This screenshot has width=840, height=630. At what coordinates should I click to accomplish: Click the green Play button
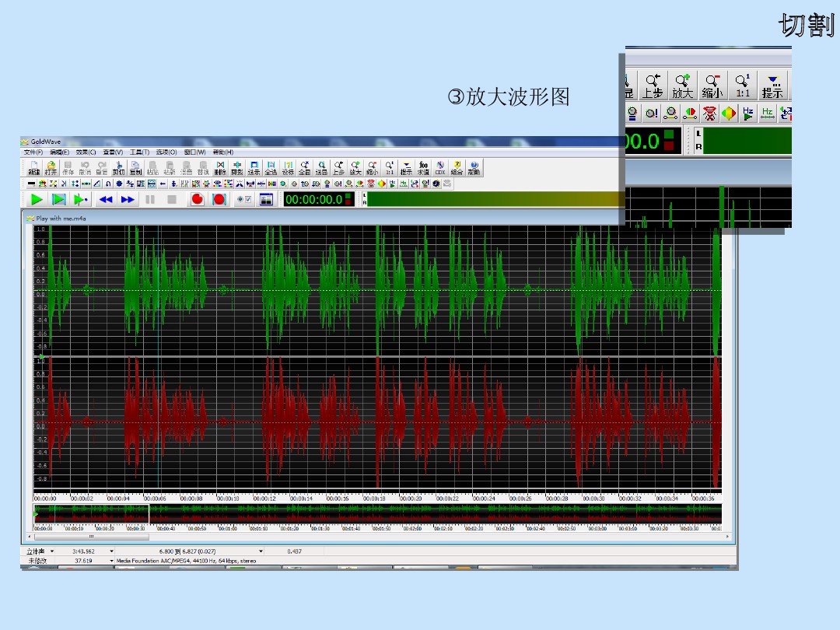coord(37,200)
